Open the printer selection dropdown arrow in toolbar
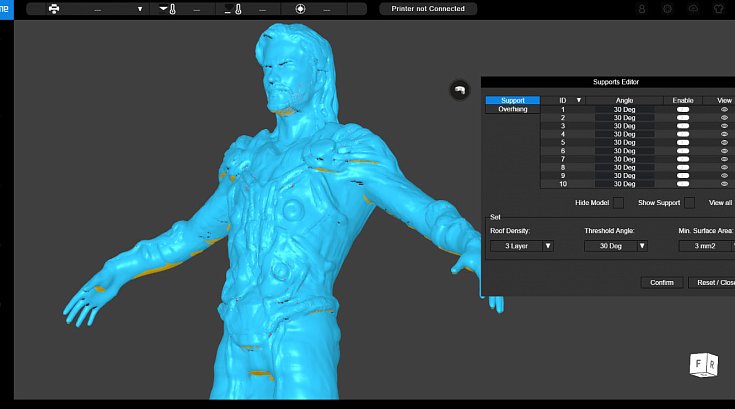The image size is (735, 409). coord(140,9)
